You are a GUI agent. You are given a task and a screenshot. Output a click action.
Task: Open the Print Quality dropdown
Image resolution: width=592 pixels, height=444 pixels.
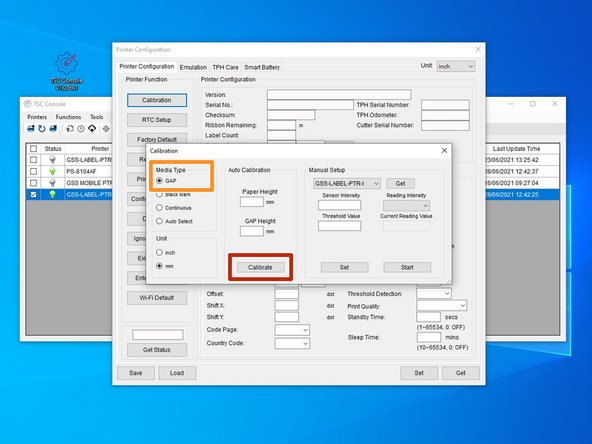click(x=441, y=306)
